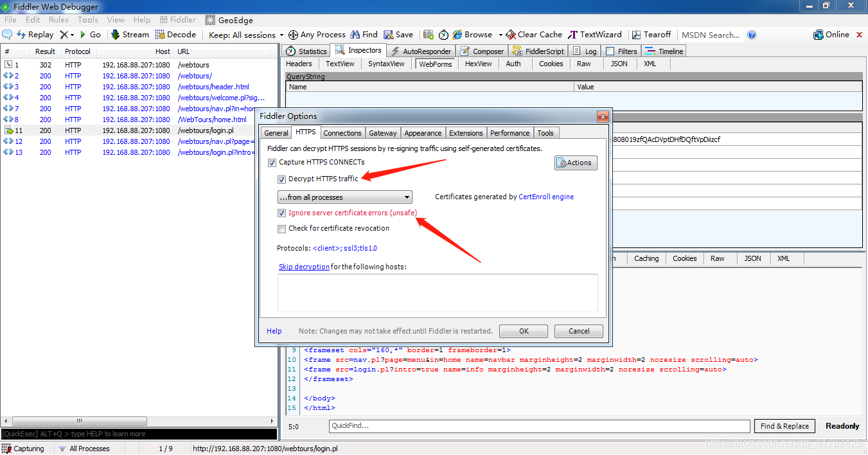Switch to Connections tab in Fiddler Options
Viewport: 868px width, 455px height.
coord(342,133)
